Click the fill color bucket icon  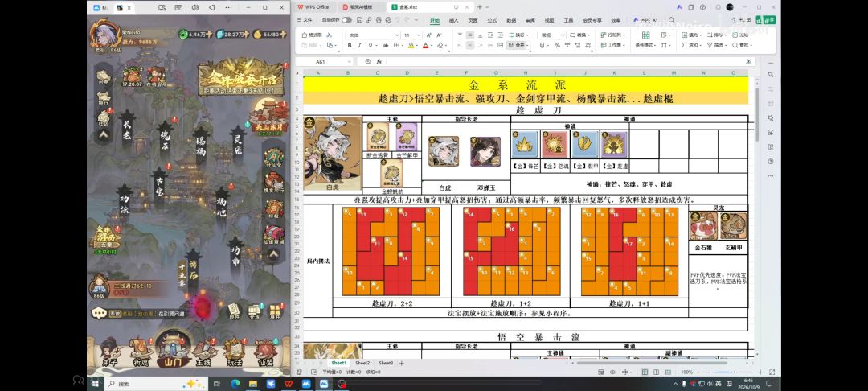(x=411, y=45)
